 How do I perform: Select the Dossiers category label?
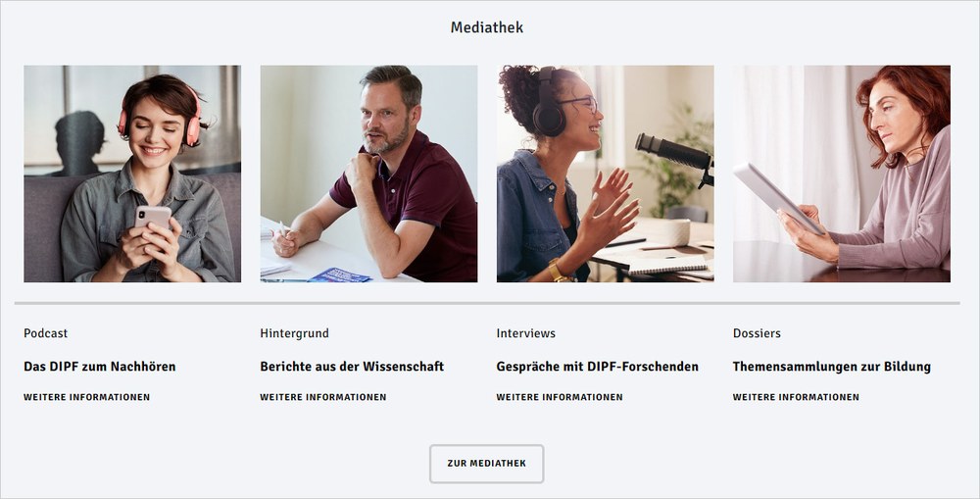point(757,333)
